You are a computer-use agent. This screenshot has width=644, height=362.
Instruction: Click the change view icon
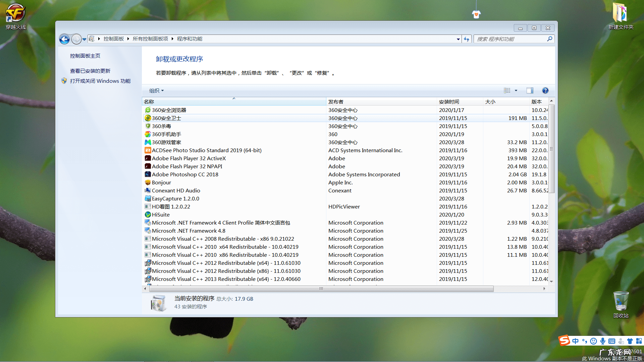tap(507, 90)
